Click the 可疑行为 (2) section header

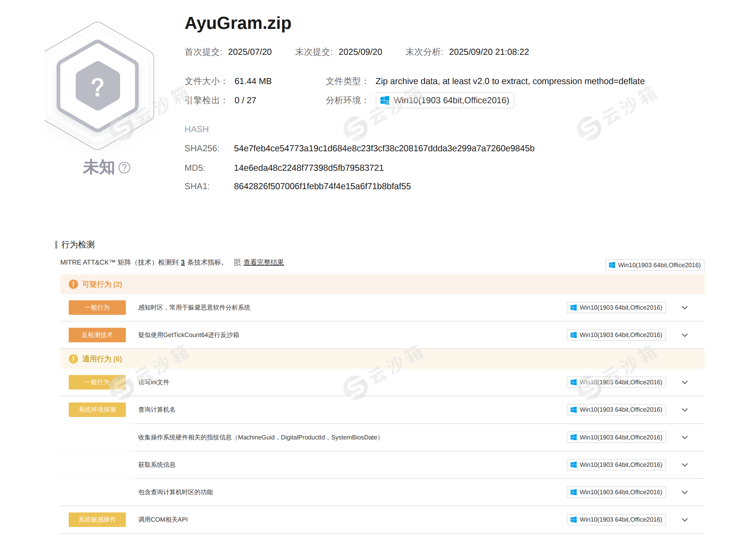[383, 284]
